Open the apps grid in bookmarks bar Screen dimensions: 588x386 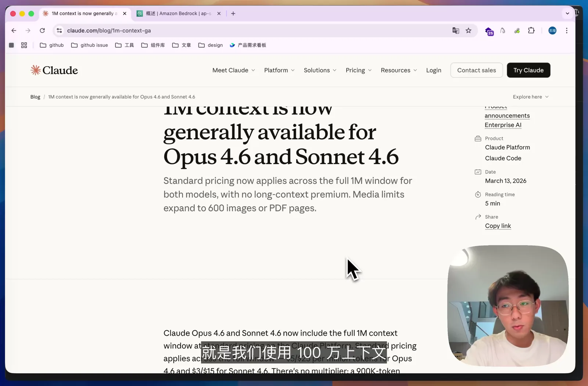[x=24, y=45]
